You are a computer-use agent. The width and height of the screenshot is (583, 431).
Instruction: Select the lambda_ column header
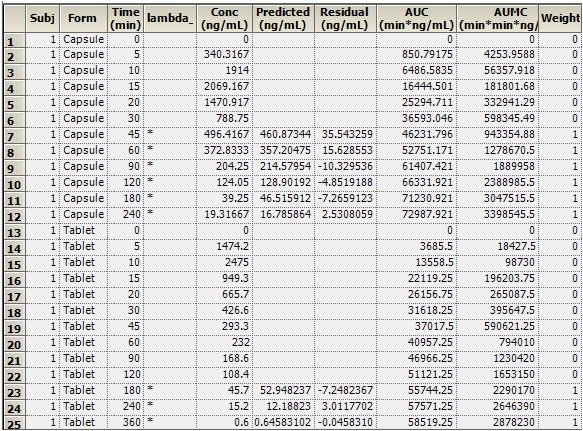[170, 18]
